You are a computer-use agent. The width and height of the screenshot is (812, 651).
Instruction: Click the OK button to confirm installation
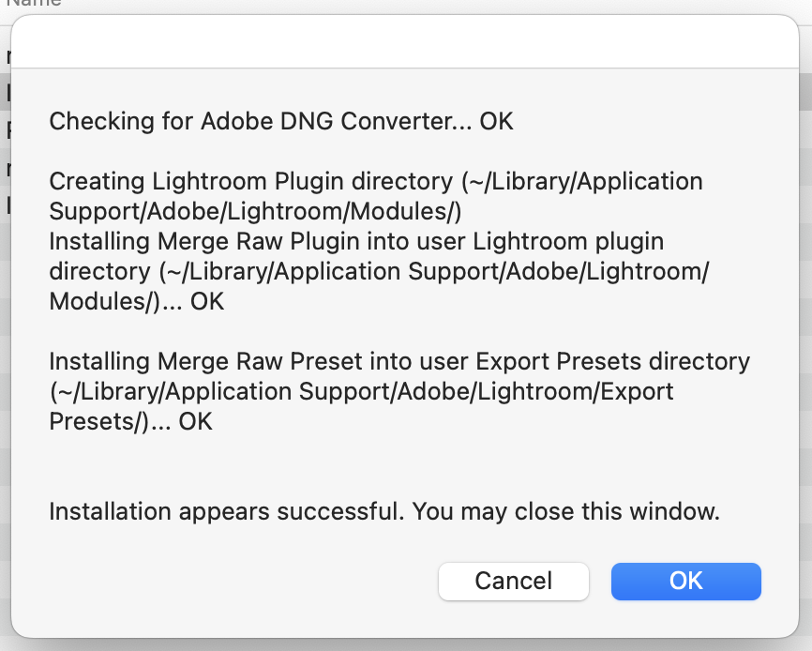coord(685,582)
